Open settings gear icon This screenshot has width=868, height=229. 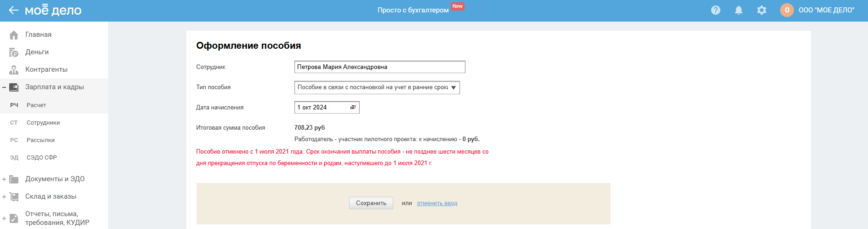pyautogui.click(x=762, y=10)
